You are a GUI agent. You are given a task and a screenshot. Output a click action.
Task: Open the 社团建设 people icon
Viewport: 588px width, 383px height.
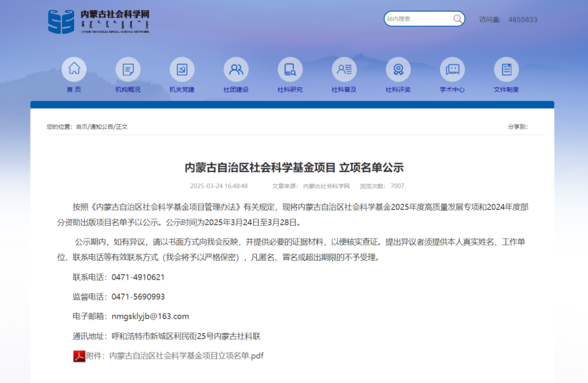pyautogui.click(x=236, y=70)
